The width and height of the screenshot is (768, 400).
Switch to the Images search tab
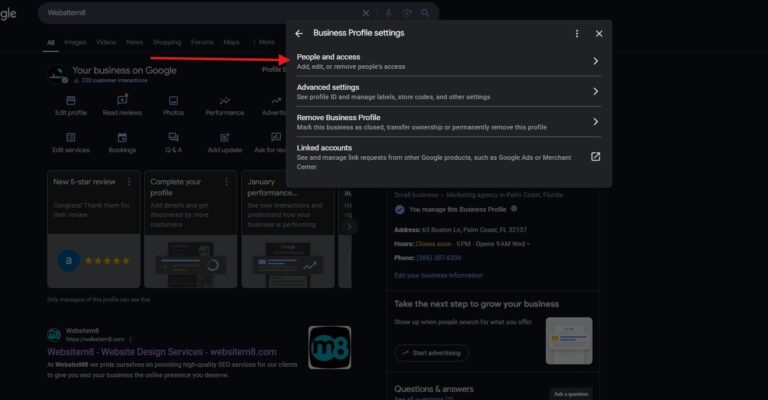[75, 43]
